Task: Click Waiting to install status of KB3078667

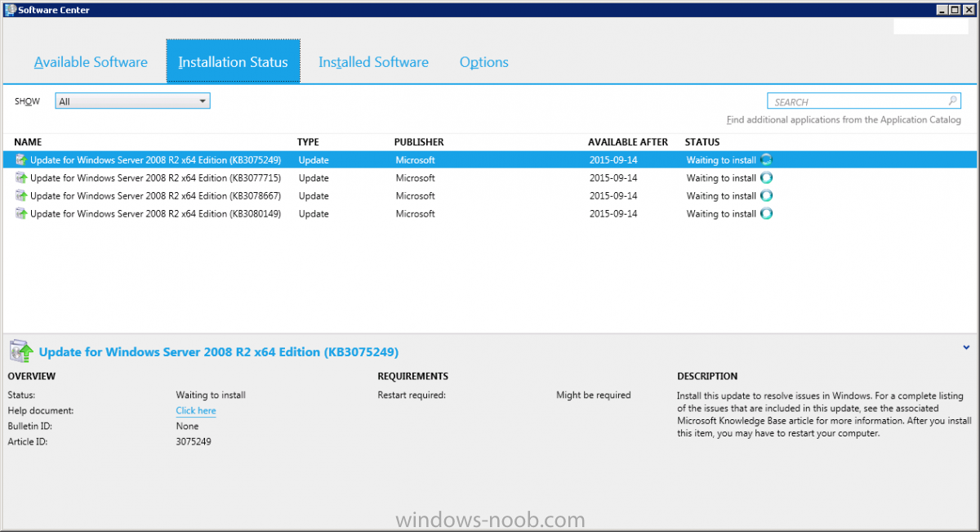Action: 721,196
